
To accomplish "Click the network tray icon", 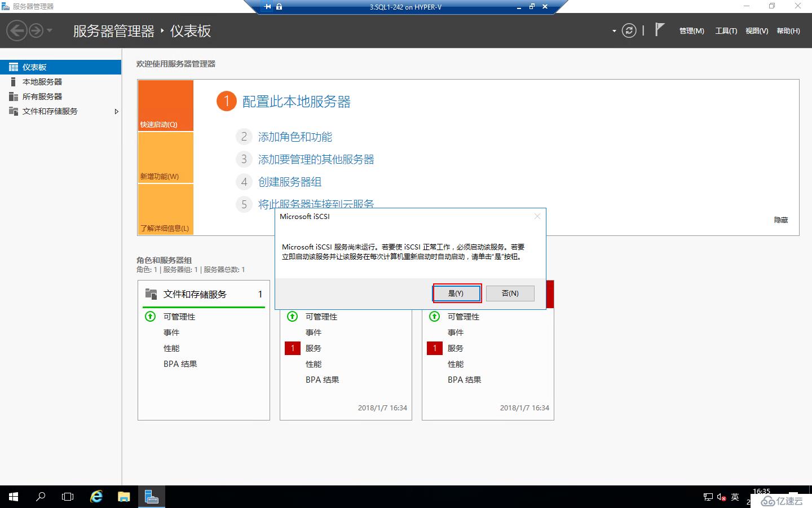I will click(708, 497).
